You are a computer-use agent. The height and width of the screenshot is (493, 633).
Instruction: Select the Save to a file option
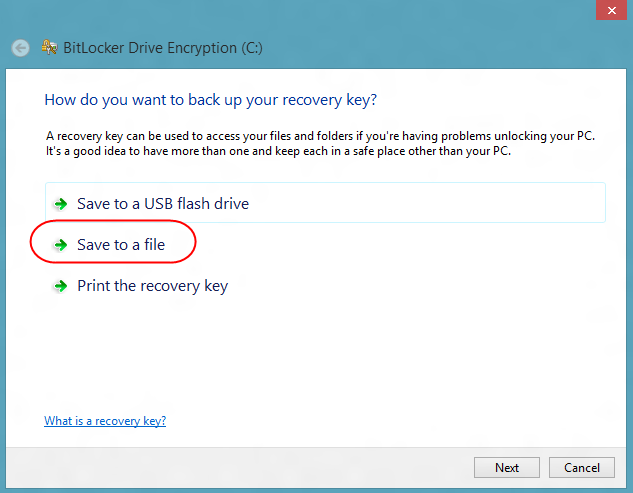click(x=121, y=245)
